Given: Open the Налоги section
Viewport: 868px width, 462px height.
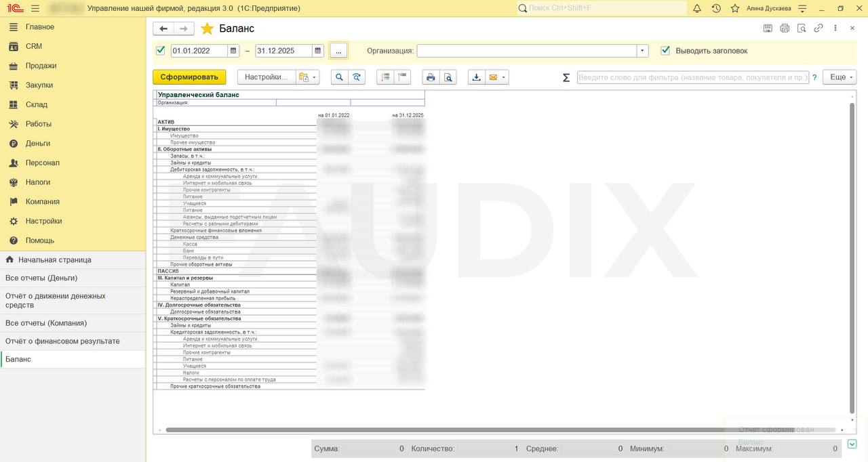Looking at the screenshot, I should [x=73, y=182].
